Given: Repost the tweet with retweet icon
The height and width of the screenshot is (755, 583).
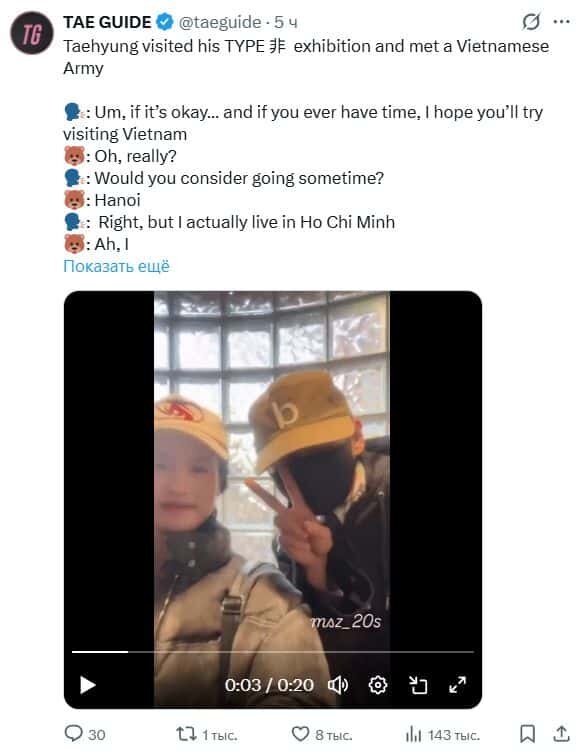Looking at the screenshot, I should (x=207, y=735).
